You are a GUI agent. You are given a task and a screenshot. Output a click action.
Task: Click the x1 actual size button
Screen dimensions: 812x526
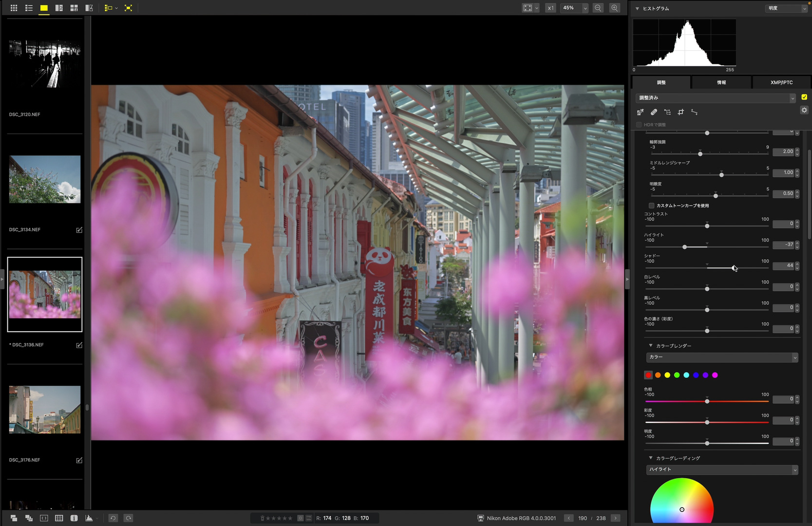point(550,8)
